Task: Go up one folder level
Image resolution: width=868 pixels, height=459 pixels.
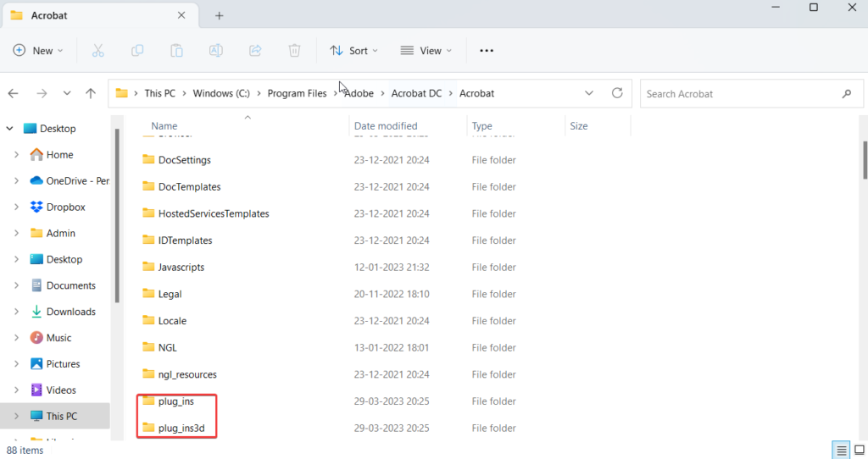Action: click(x=91, y=93)
